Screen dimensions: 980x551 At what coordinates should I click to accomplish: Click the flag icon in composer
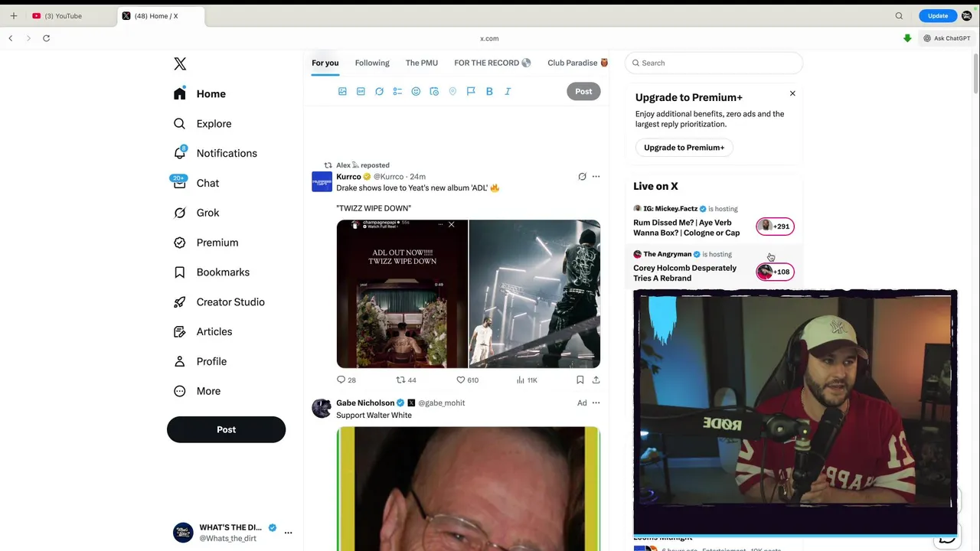[x=471, y=91]
